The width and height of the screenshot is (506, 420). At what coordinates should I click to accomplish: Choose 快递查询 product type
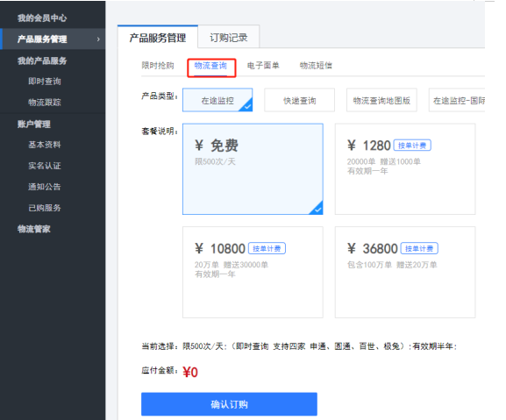coord(299,100)
